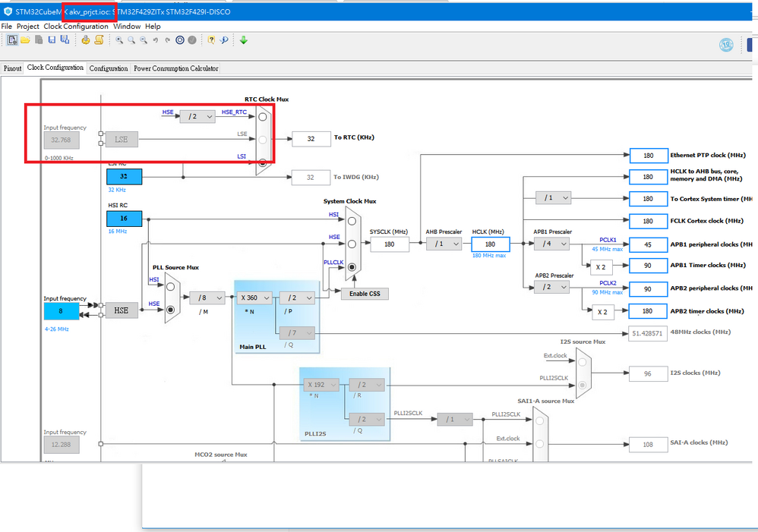Click the To RTC (KHz) value box

(311, 139)
